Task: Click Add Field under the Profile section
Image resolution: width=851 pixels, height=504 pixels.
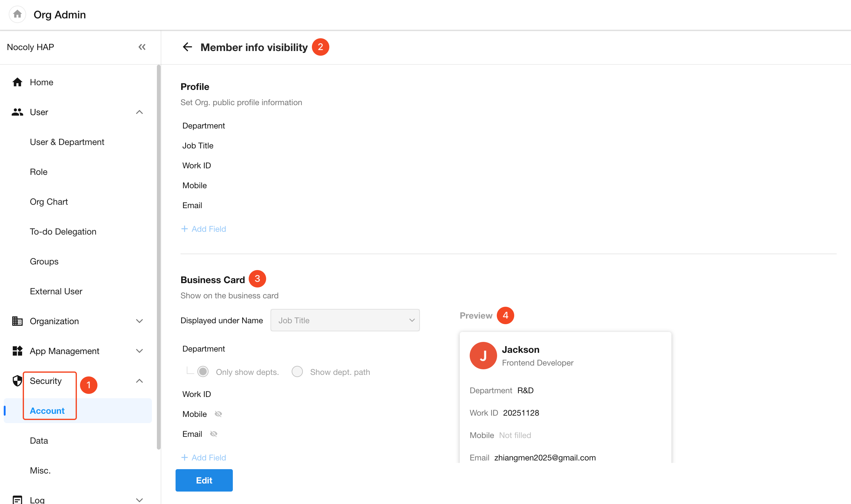Action: point(204,229)
